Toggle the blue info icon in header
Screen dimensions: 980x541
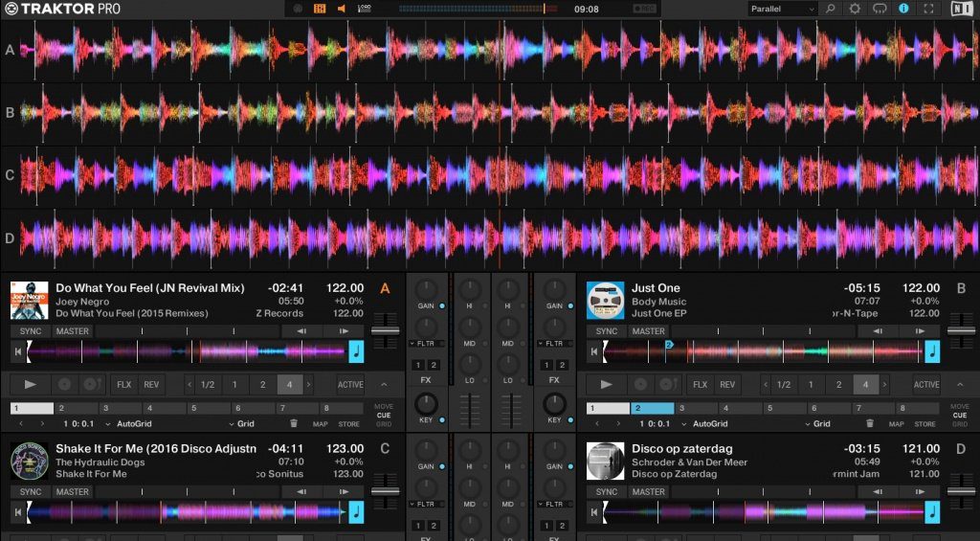pos(903,9)
